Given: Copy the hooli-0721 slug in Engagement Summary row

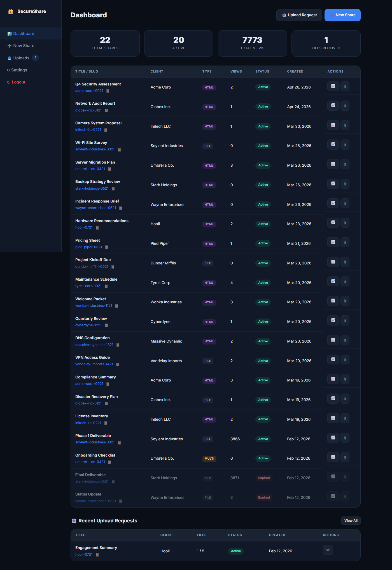Looking at the screenshot, I should coord(97,555).
